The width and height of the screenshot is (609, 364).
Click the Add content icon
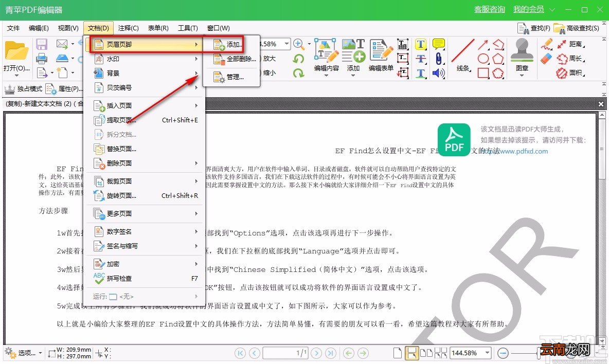(353, 51)
